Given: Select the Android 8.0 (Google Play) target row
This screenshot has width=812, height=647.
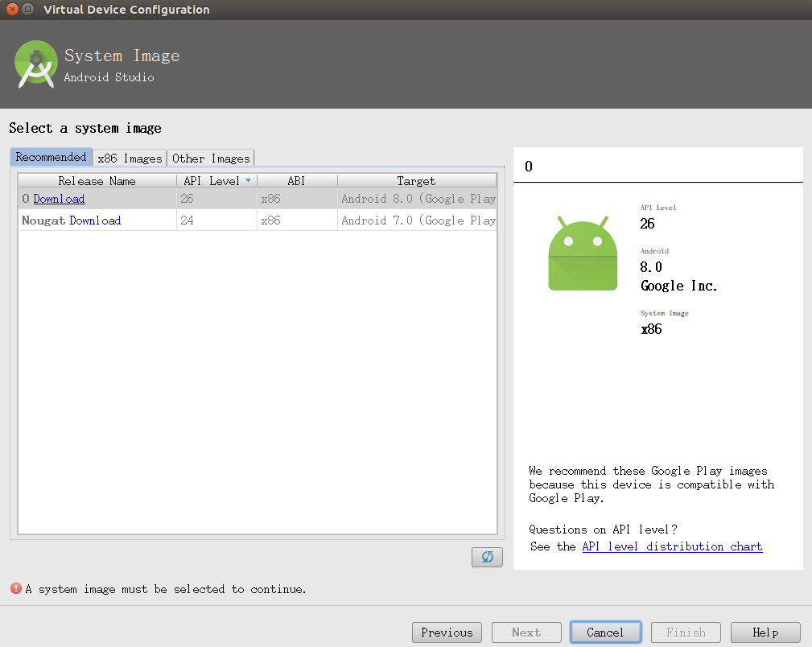Looking at the screenshot, I should point(417,199).
